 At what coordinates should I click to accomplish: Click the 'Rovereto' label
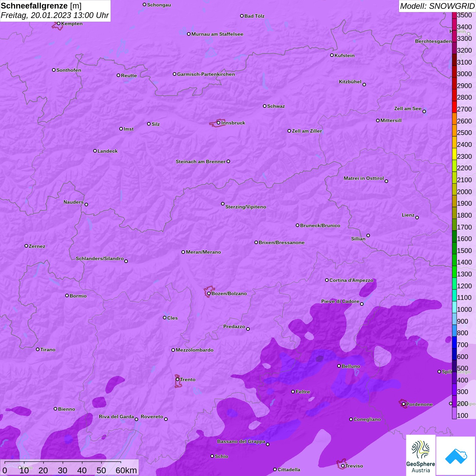pyautogui.click(x=152, y=417)
